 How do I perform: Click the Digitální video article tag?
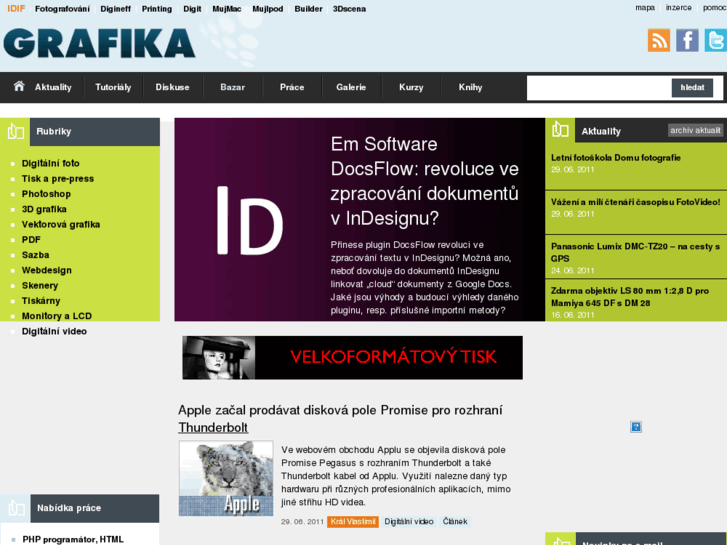[x=409, y=522]
